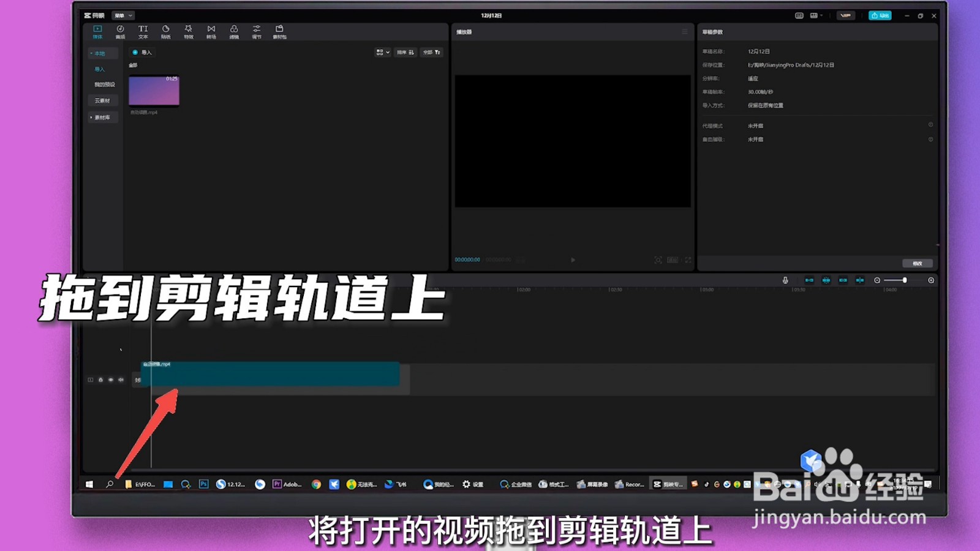Open the Effects (特效) panel icon
The width and height of the screenshot is (980, 551).
click(187, 31)
